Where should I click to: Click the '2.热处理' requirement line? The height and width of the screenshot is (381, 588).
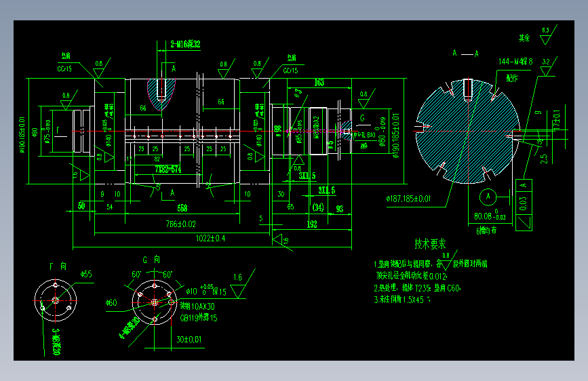(417, 288)
